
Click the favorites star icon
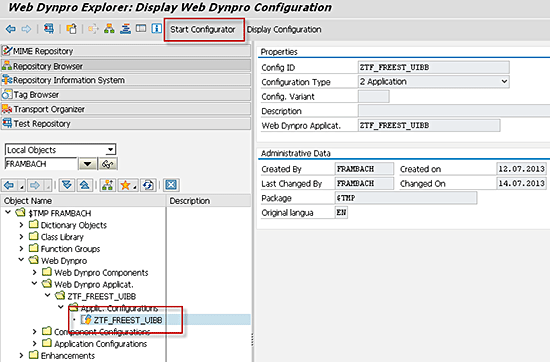pyautogui.click(x=125, y=185)
